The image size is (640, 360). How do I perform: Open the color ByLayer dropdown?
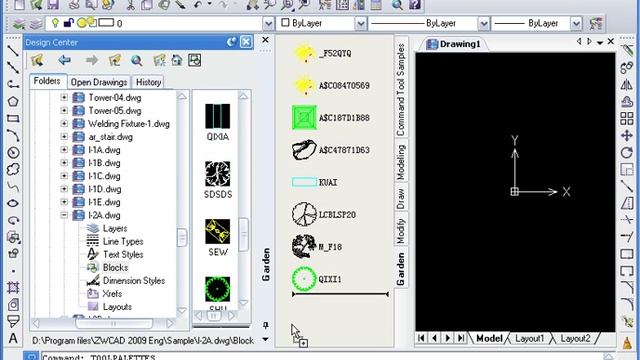point(361,24)
